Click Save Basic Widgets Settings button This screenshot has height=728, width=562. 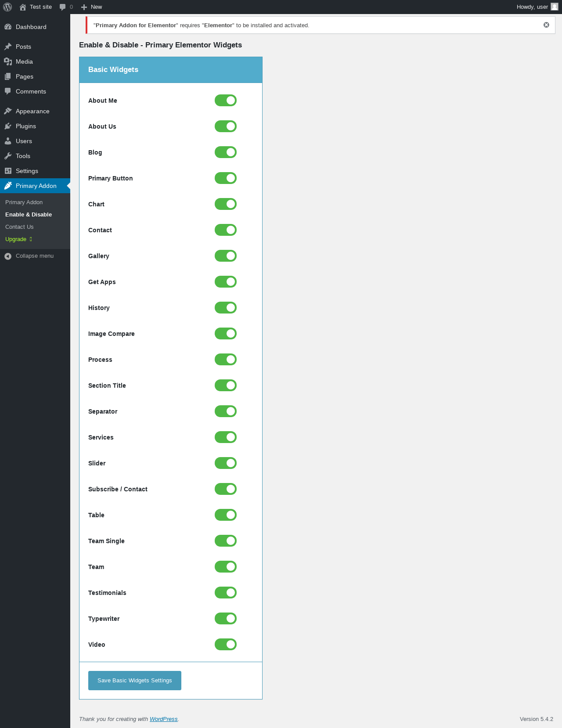point(135,681)
